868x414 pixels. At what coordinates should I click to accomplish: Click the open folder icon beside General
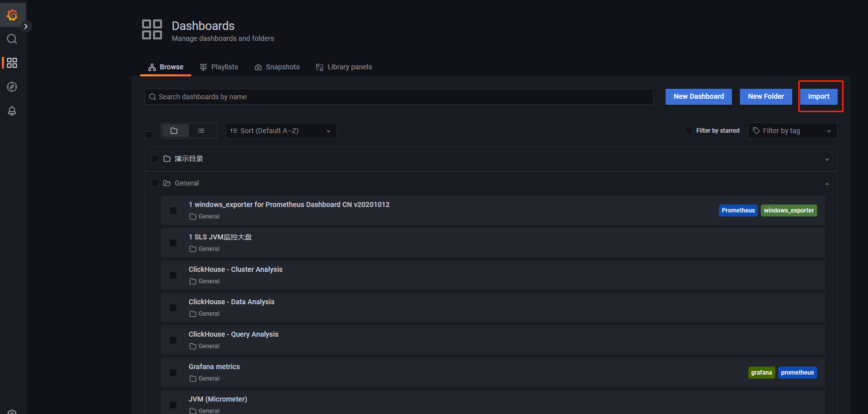tap(167, 183)
